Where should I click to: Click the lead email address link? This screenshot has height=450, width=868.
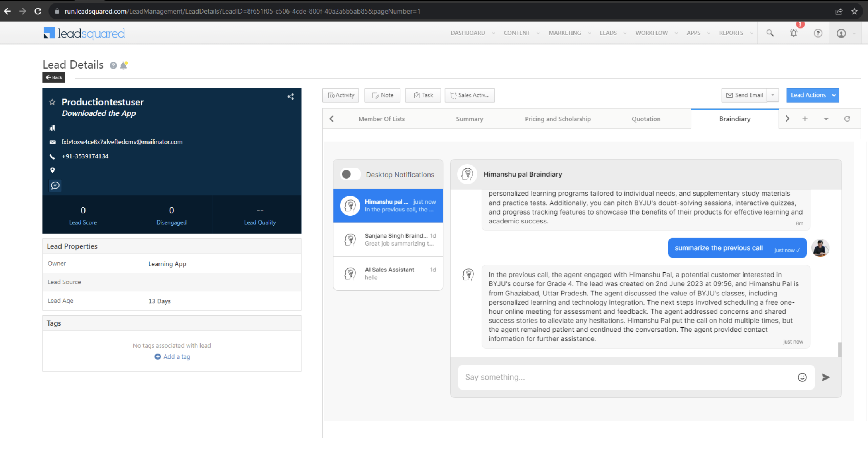(x=122, y=142)
